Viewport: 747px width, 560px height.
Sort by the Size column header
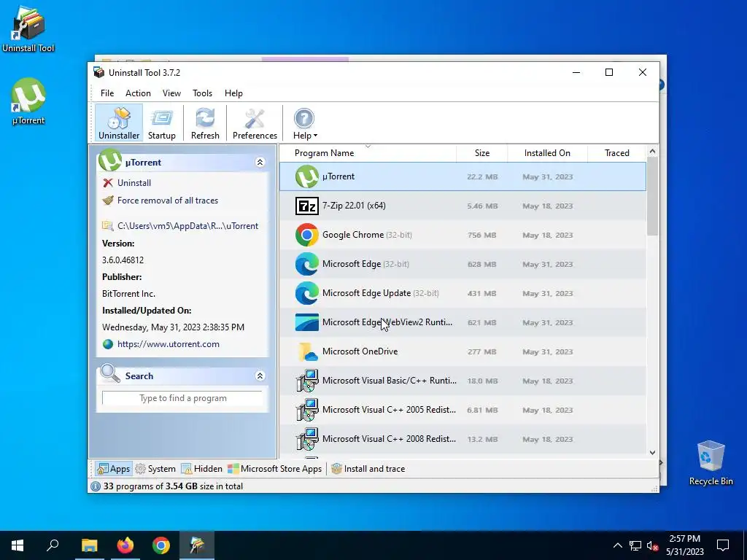pos(481,153)
